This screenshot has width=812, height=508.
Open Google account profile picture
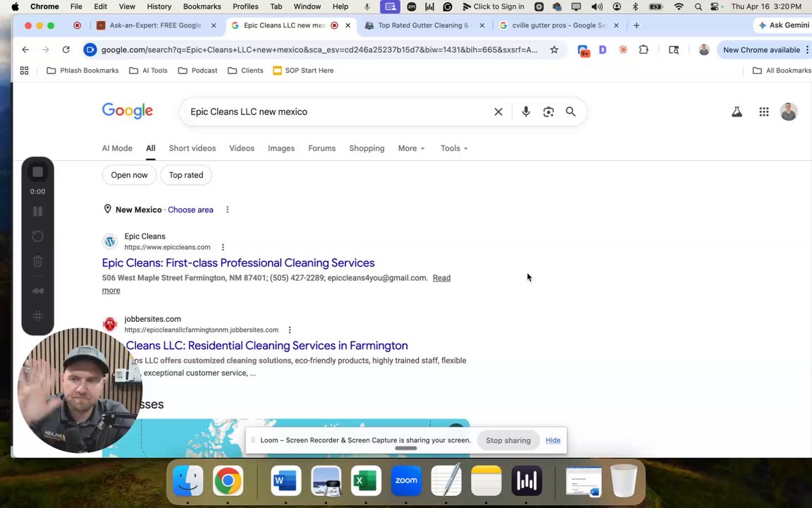coord(789,111)
